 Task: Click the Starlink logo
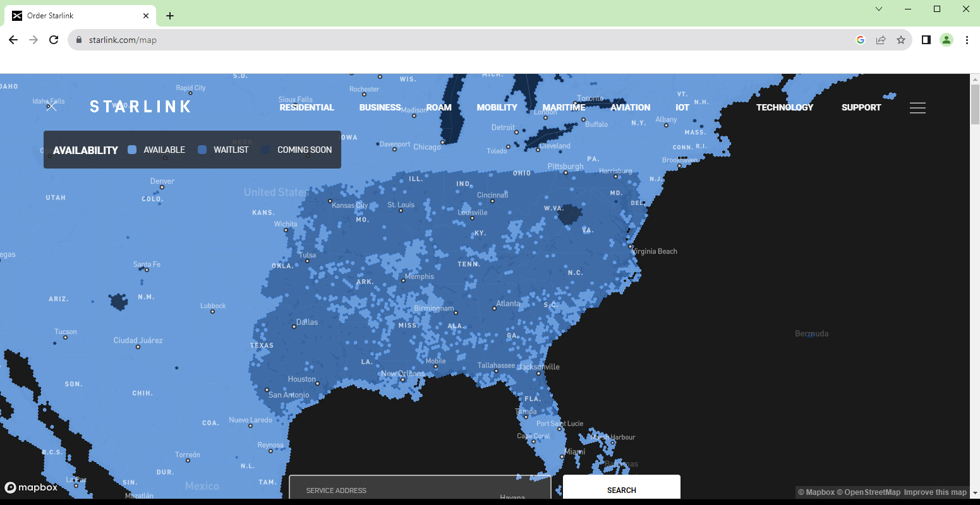coord(140,107)
